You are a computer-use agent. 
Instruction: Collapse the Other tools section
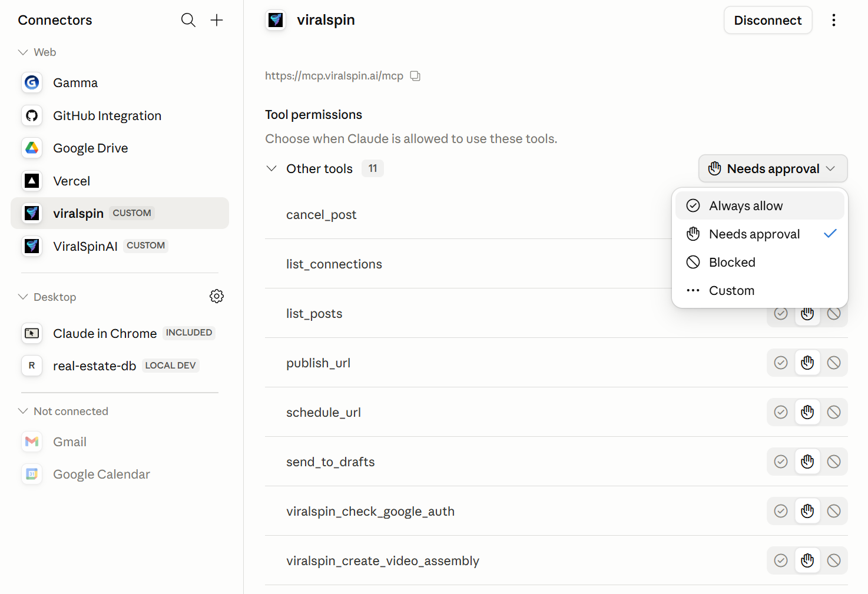[271, 168]
